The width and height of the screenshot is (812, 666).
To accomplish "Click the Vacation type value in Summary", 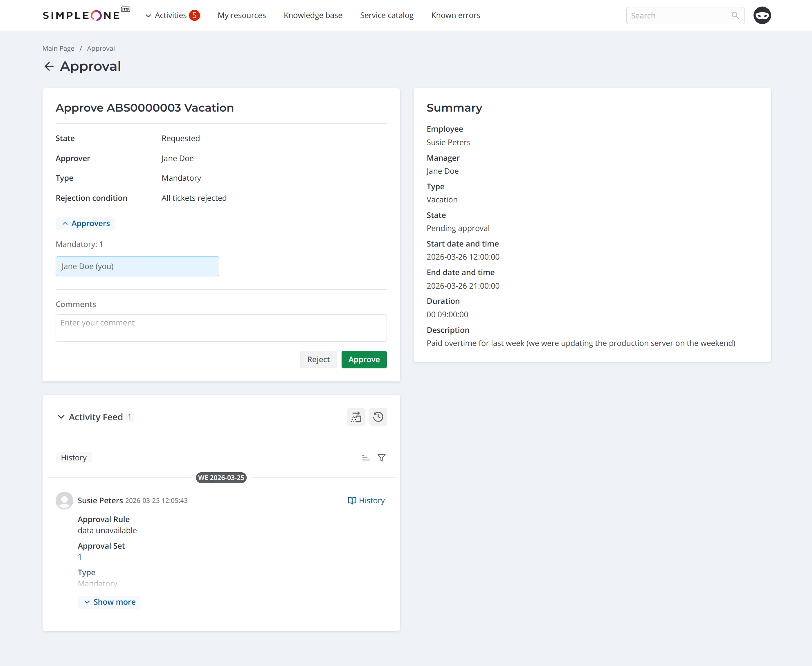I will (442, 200).
